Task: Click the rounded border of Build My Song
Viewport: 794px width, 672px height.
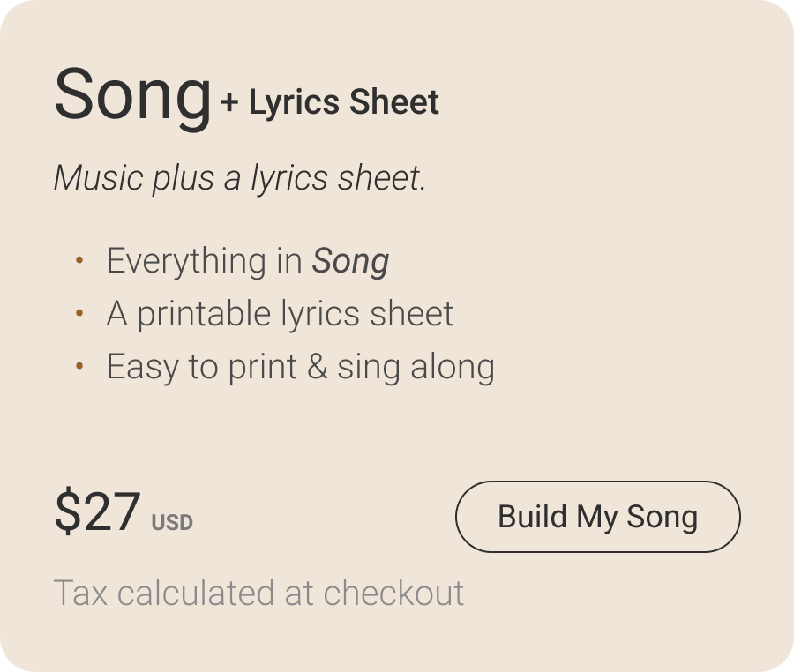Action: [x=597, y=481]
